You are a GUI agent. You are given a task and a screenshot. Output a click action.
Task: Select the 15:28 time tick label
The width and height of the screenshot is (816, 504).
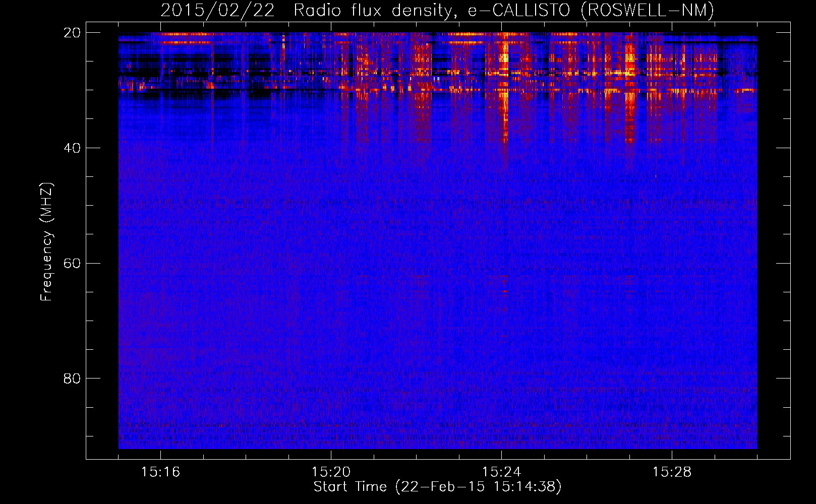(672, 472)
